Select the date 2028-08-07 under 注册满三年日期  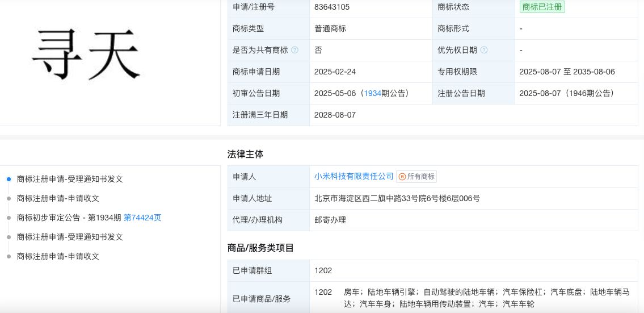(x=335, y=115)
